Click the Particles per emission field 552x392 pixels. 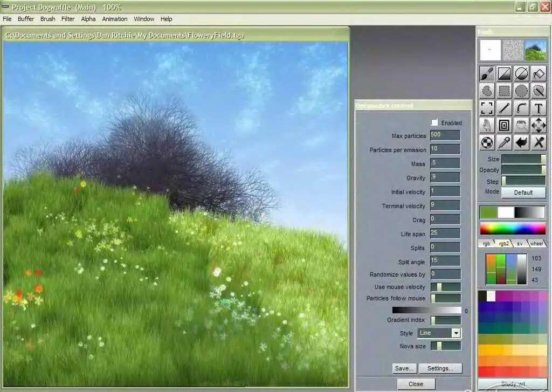click(445, 149)
